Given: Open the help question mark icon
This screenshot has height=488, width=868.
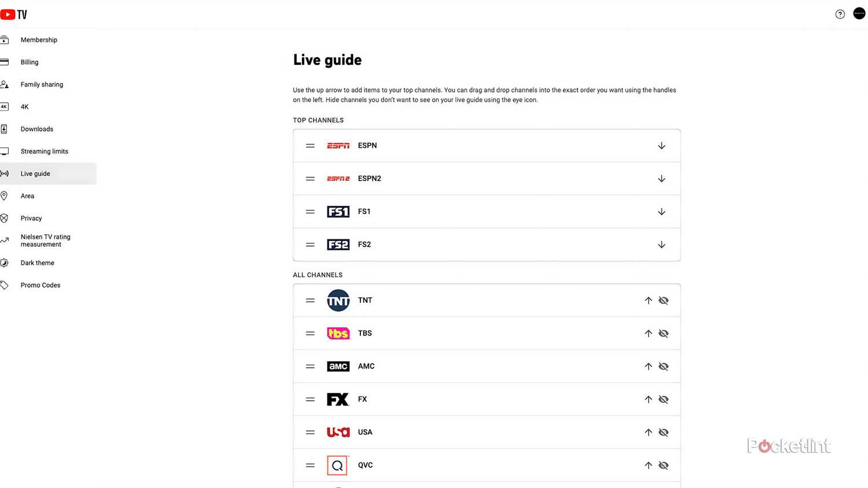Looking at the screenshot, I should tap(840, 14).
